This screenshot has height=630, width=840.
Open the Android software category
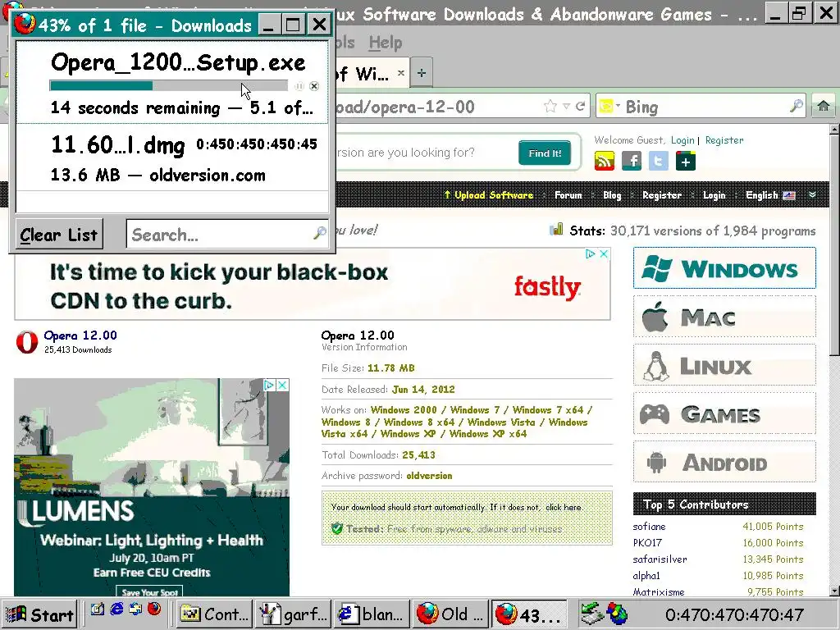724,462
